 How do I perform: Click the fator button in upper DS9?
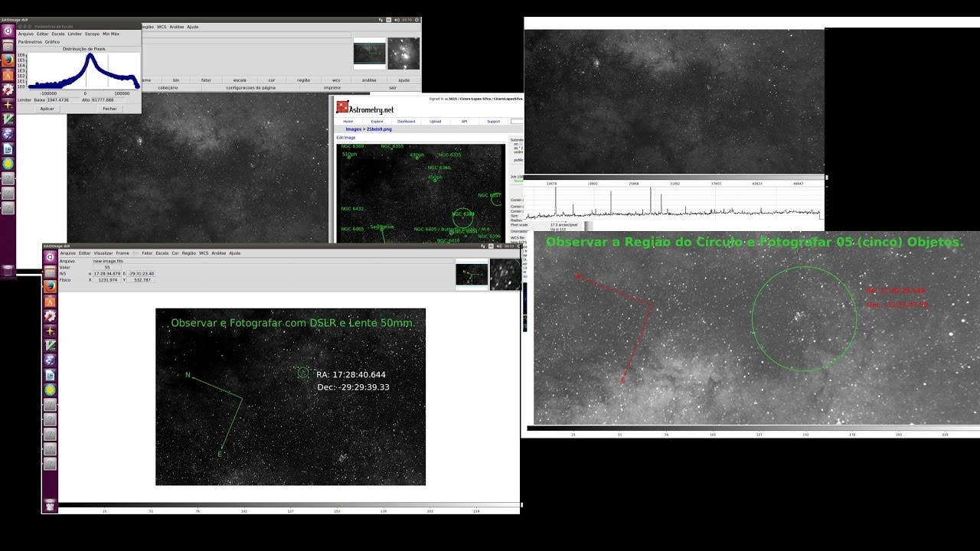207,80
